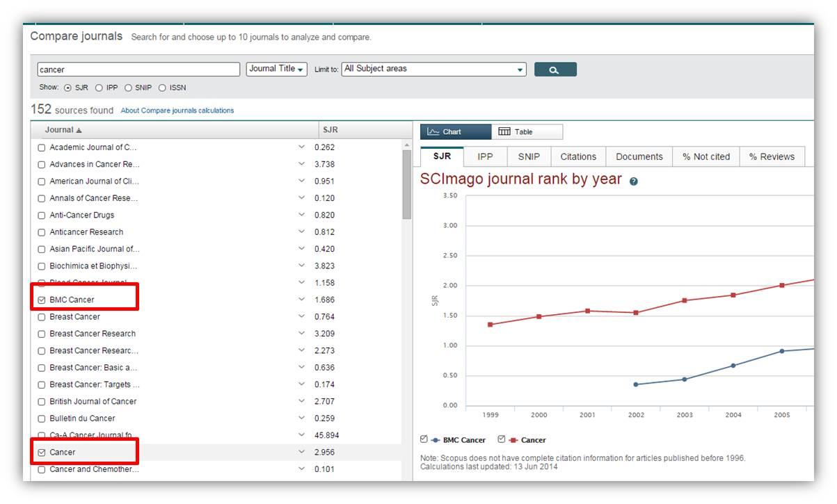The image size is (837, 504).
Task: Click the search magnifier button
Action: point(555,70)
